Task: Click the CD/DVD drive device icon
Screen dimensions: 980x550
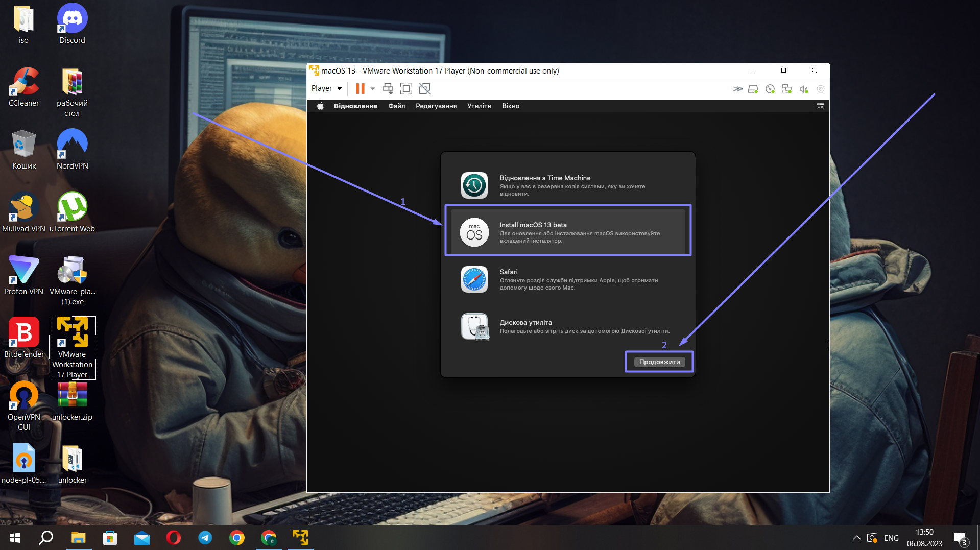Action: click(x=770, y=89)
